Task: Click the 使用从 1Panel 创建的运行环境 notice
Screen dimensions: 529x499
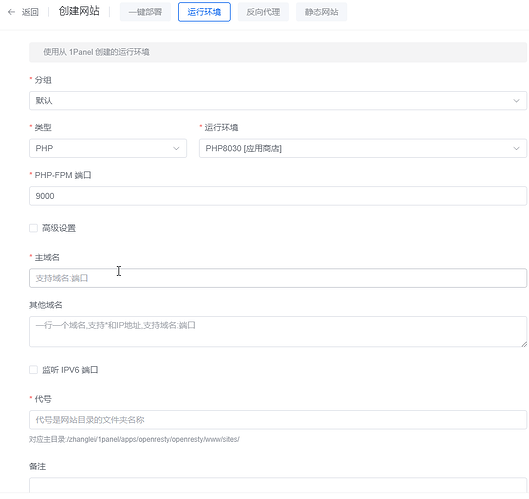Action: pyautogui.click(x=278, y=52)
